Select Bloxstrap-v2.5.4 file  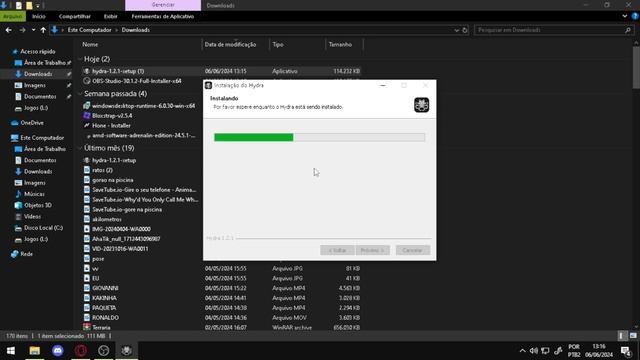pos(112,116)
